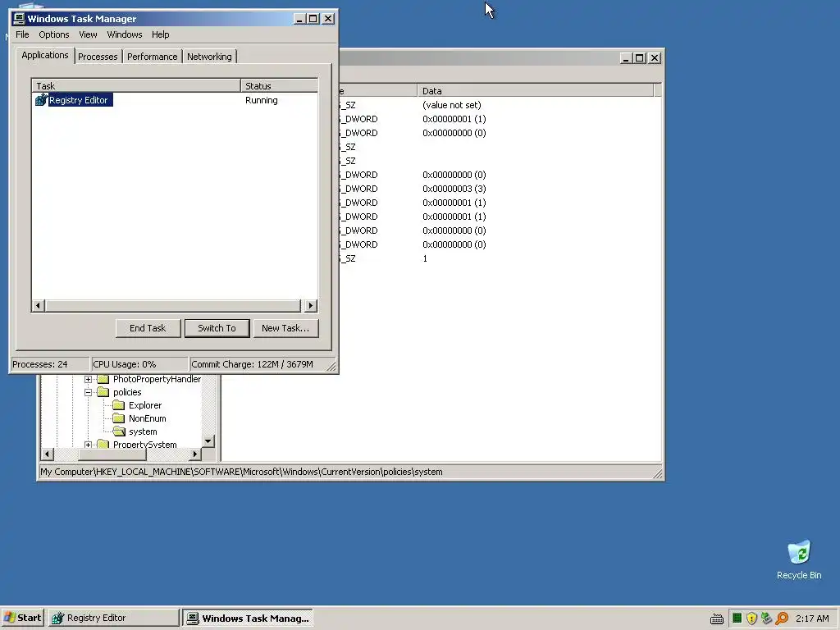
Task: Click the Windows Task Manager taskbar button
Action: click(x=248, y=618)
